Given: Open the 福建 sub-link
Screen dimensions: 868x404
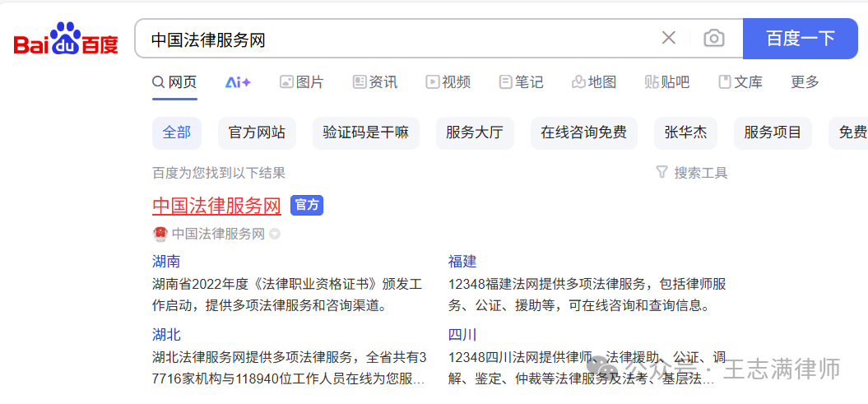Looking at the screenshot, I should 462,261.
